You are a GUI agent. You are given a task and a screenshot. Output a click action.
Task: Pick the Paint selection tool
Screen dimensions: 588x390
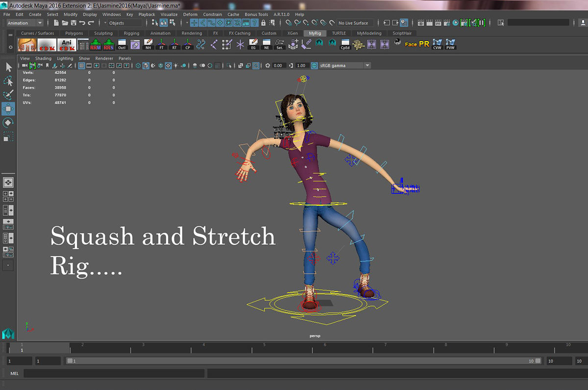[8, 95]
